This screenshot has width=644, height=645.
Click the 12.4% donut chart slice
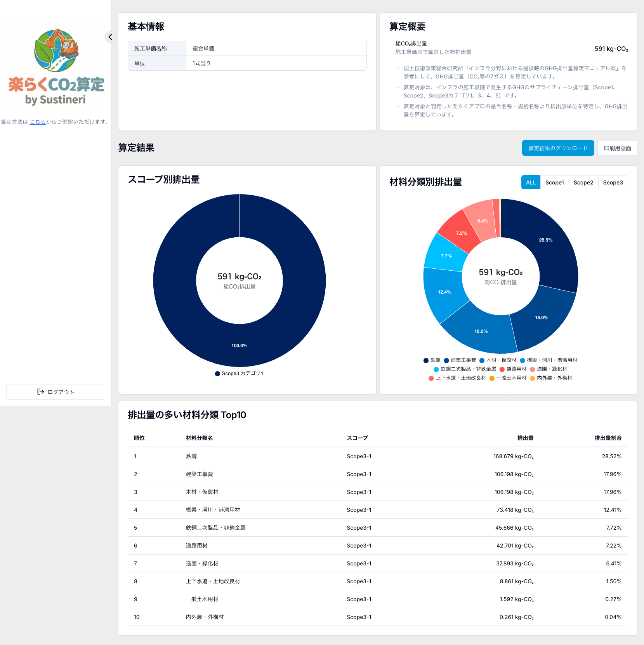444,292
